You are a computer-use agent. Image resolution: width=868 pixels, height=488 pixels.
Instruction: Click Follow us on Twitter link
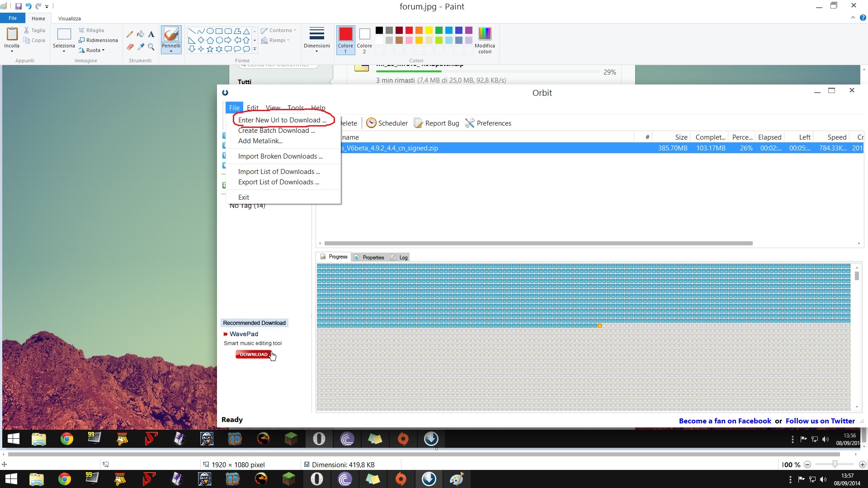point(820,421)
